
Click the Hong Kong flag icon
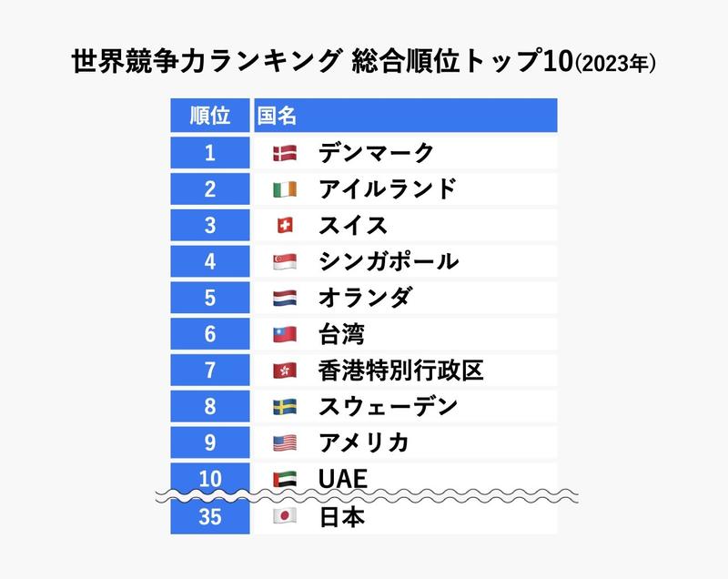pyautogui.click(x=285, y=371)
